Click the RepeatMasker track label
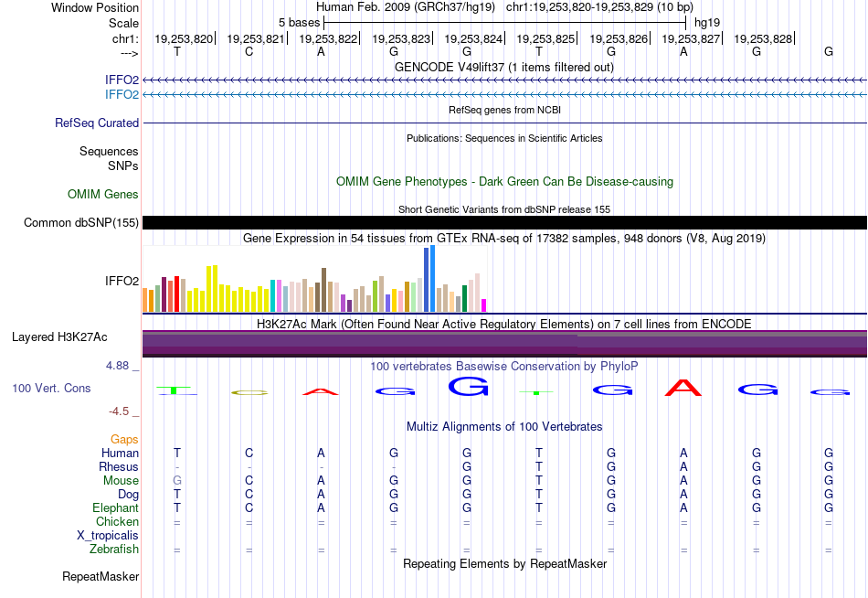Screen dimensions: 868x598 101,576
